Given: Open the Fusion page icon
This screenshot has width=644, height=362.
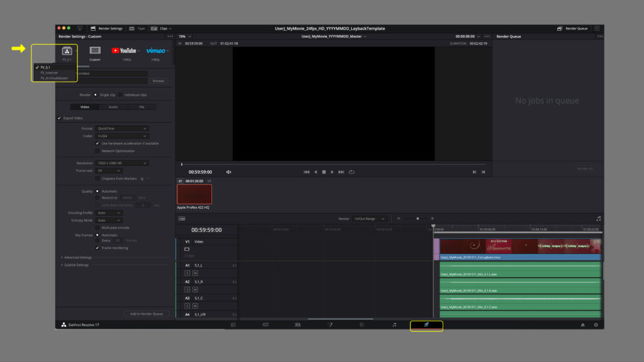Looking at the screenshot, I should pos(330,325).
